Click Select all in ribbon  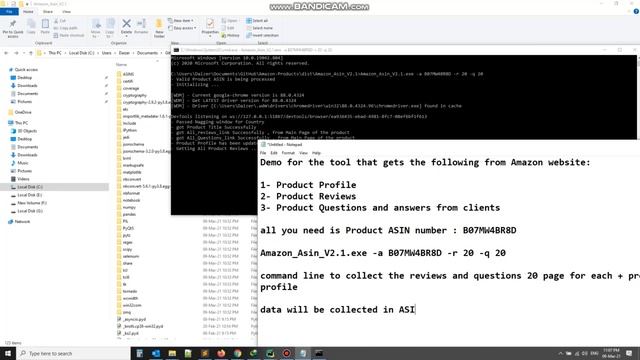pos(257,20)
